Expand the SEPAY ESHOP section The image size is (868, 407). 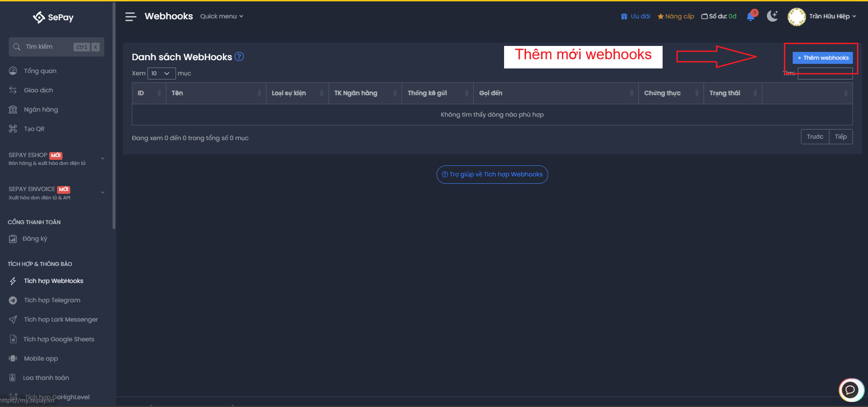pyautogui.click(x=102, y=158)
